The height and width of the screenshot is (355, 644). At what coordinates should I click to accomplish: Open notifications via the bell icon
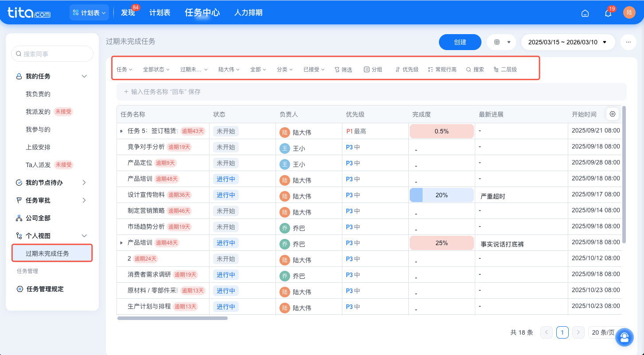point(608,13)
